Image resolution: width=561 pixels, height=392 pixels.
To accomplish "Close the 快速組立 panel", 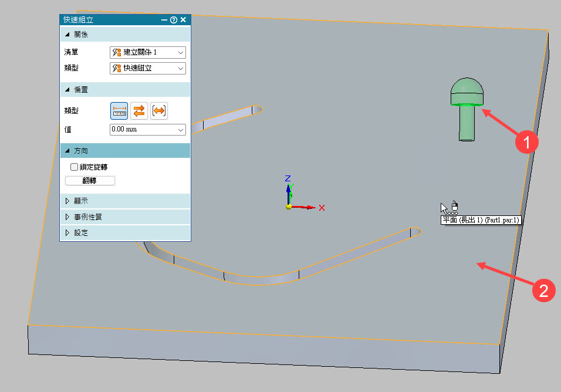I will pos(183,20).
